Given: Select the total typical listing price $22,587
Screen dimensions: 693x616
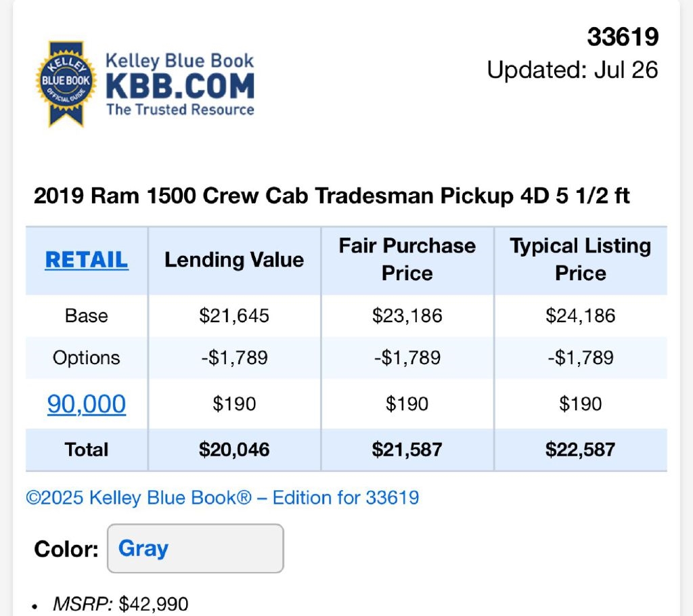Looking at the screenshot, I should 581,449.
